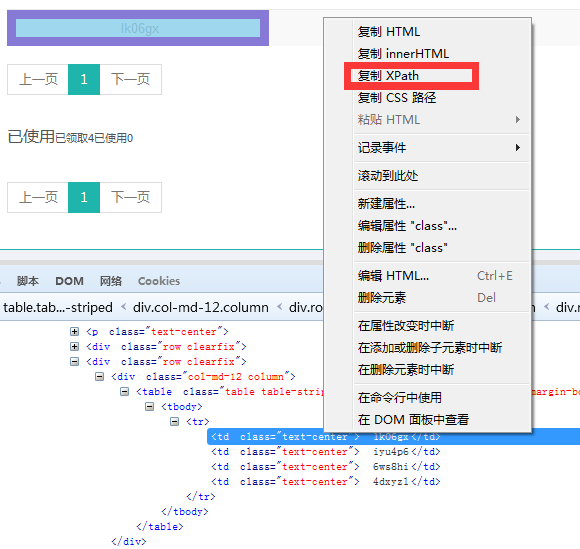Choose 编辑 HTML... Ctrl+E entry
This screenshot has width=580, height=549.
point(441,276)
